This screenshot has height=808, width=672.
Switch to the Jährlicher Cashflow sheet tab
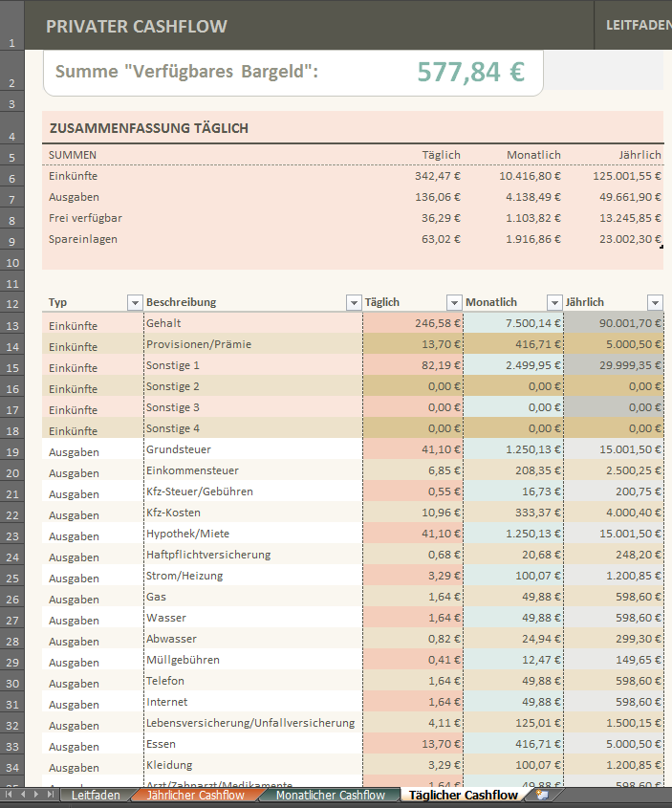click(196, 796)
